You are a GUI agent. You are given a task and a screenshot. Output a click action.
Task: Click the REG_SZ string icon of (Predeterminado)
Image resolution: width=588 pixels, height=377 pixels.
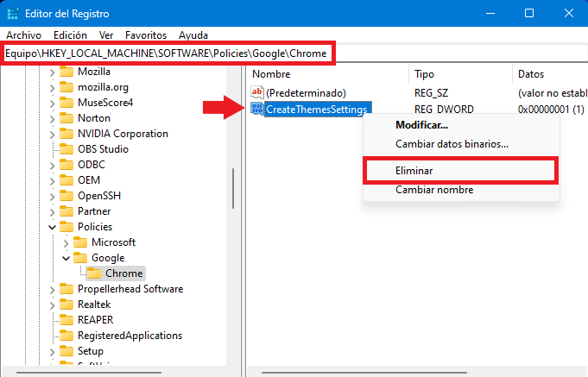coord(257,92)
